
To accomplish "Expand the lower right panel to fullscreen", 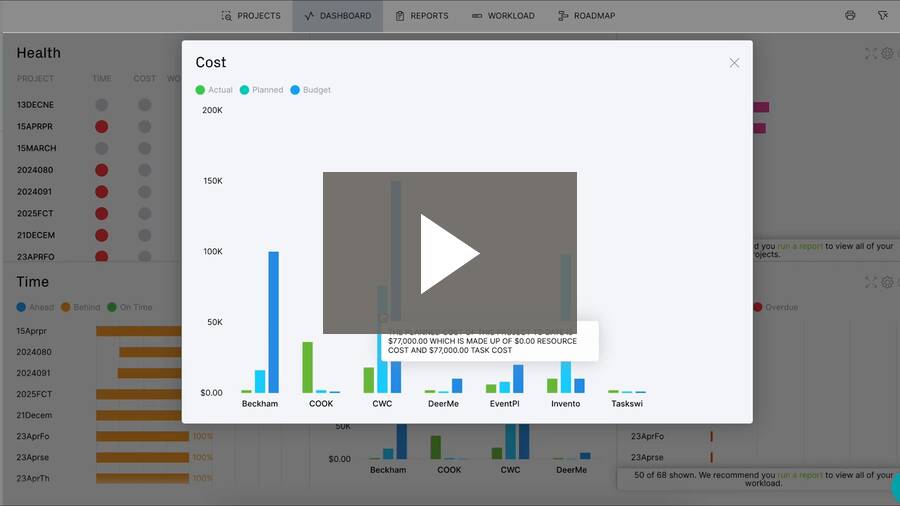I will [x=871, y=282].
